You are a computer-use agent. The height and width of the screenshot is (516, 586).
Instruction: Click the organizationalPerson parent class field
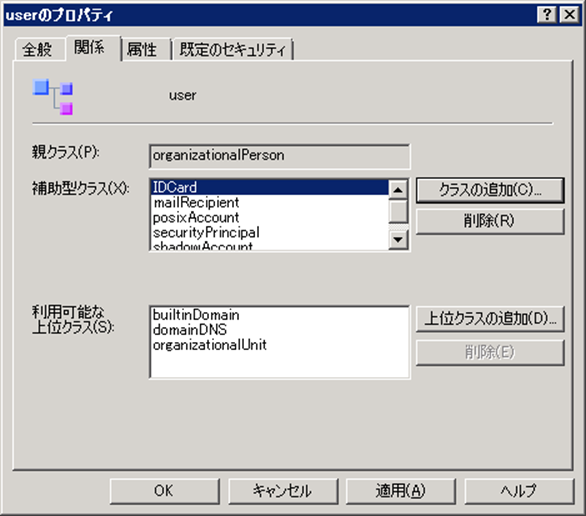coord(279,156)
